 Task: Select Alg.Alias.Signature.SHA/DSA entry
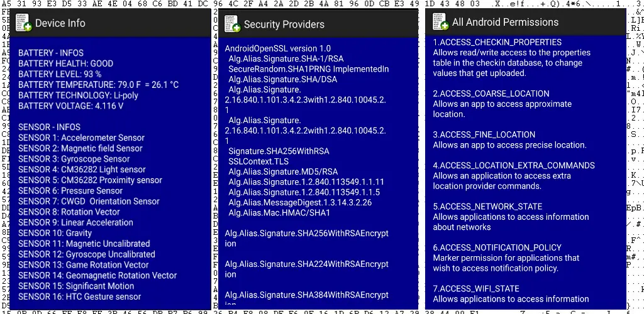point(283,79)
